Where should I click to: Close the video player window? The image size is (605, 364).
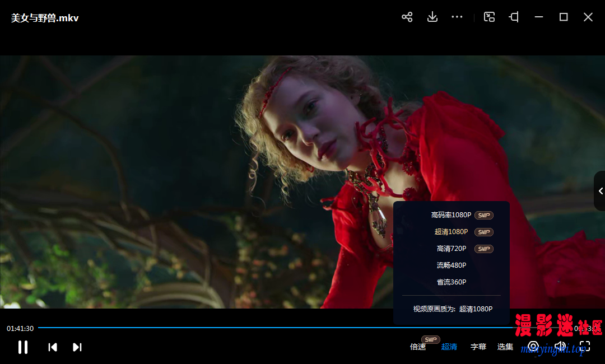588,17
